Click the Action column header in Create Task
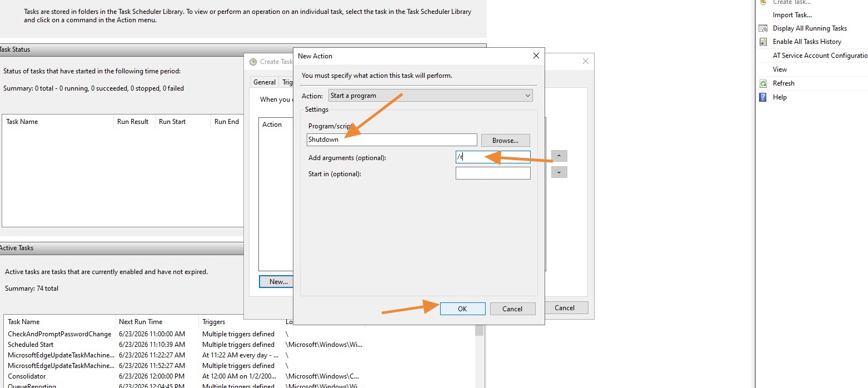The image size is (868, 388). 272,125
